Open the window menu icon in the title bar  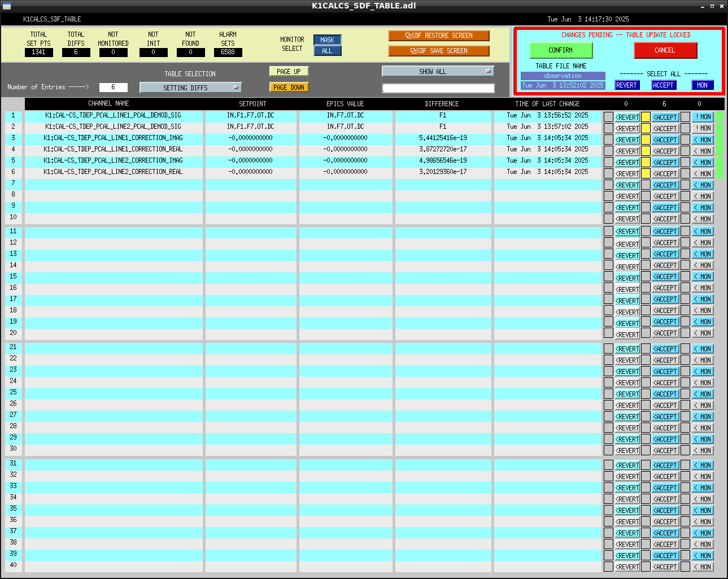(7, 6)
